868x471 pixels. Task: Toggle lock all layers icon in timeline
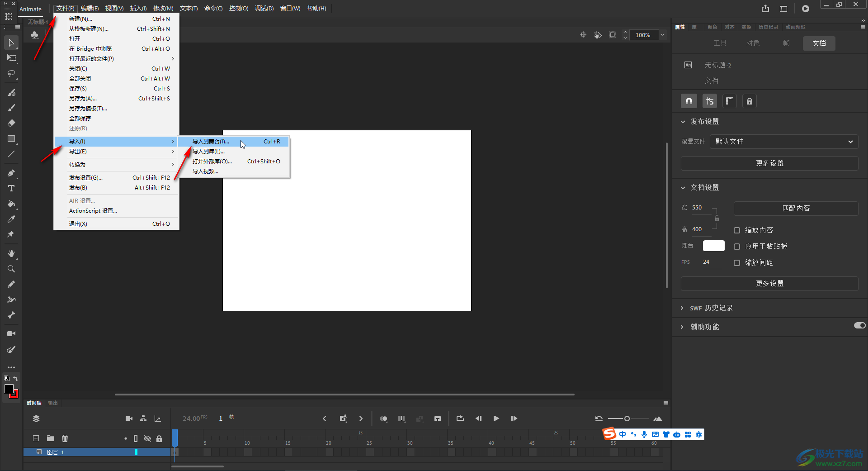click(159, 438)
